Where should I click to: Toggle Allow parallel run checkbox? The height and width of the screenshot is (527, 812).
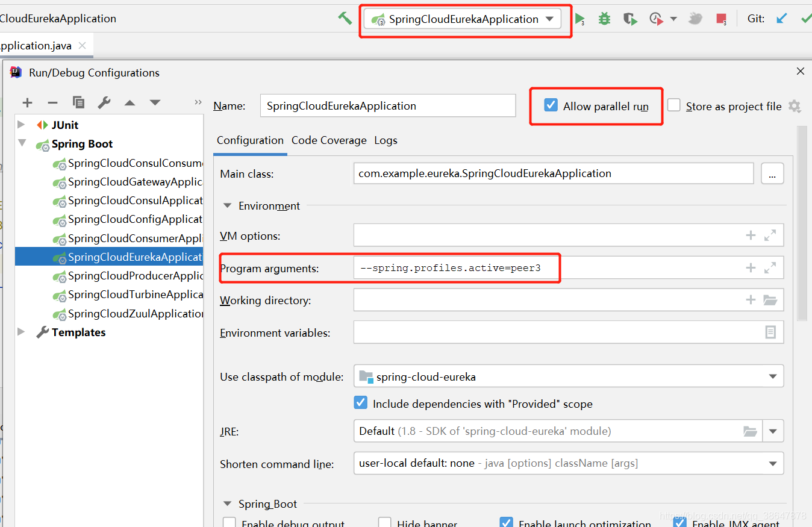[x=551, y=105]
